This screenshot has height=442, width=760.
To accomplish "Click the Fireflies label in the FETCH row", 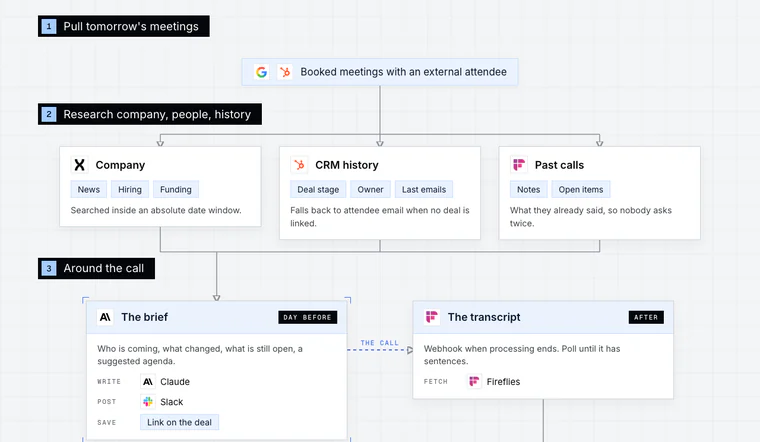I will [503, 382].
